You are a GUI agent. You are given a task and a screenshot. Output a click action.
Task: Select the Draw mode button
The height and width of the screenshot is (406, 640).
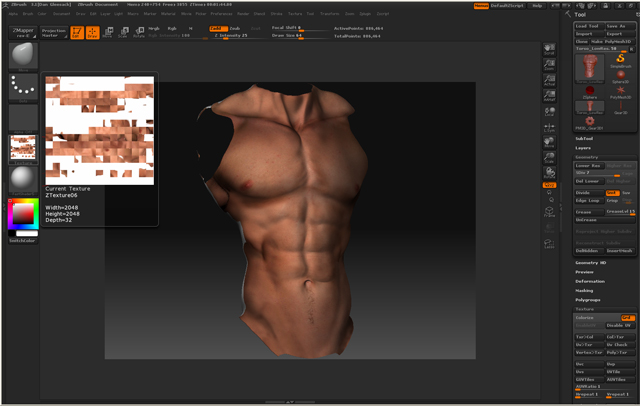[93, 32]
